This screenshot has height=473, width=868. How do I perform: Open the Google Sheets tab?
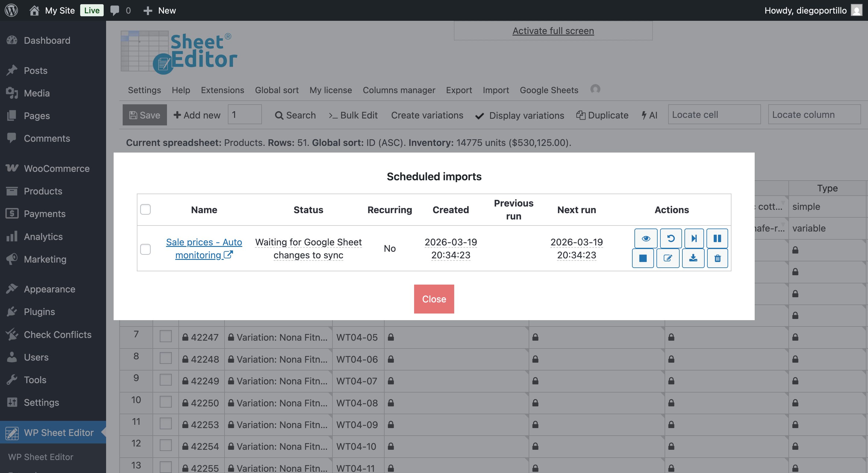(549, 90)
